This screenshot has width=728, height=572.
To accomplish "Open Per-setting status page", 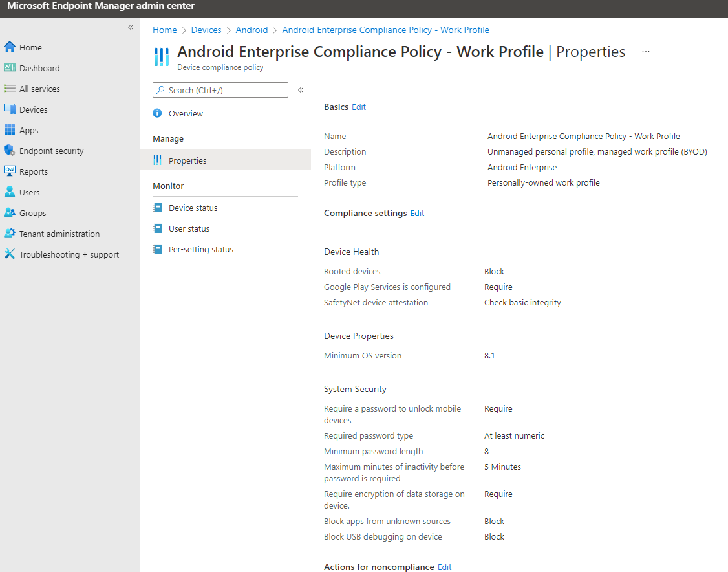I will click(200, 249).
